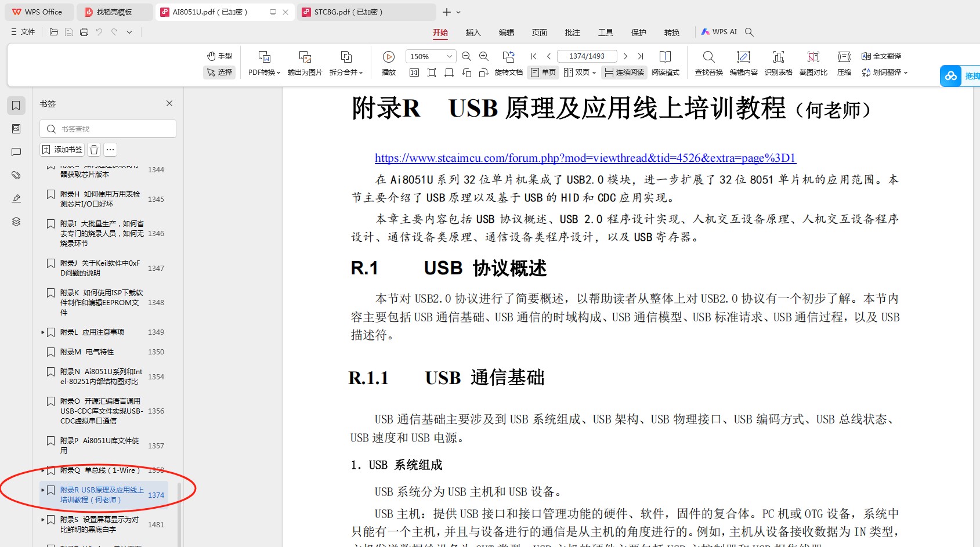This screenshot has width=980, height=547.
Task: Show comments panel sidebar icon
Action: point(16,152)
